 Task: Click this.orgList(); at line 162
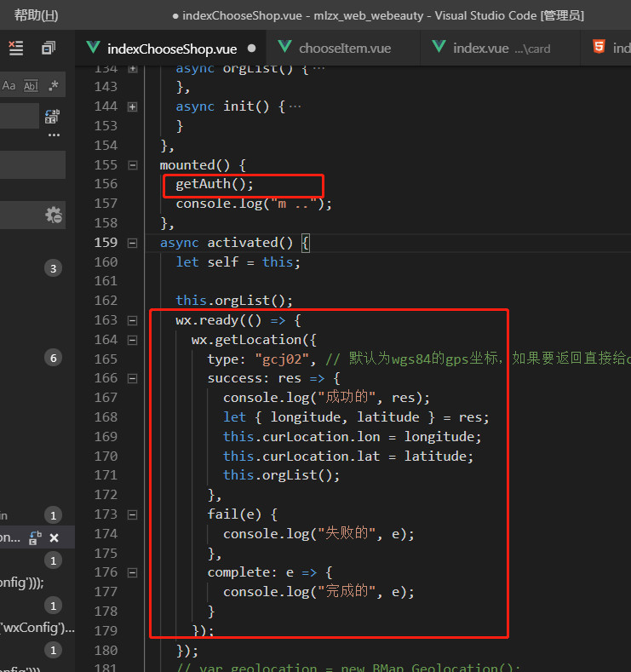click(x=234, y=301)
